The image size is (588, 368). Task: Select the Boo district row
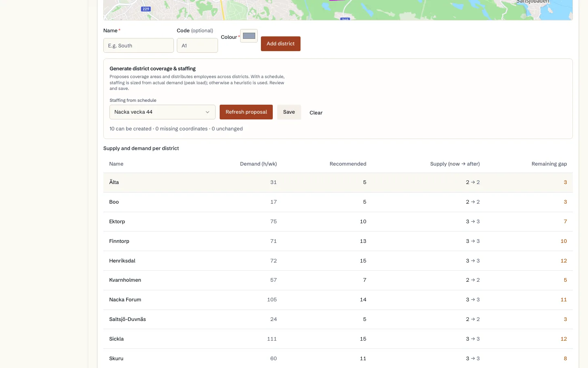(x=338, y=202)
